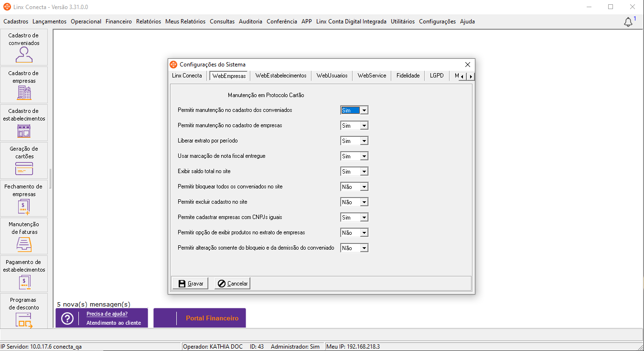The height and width of the screenshot is (351, 644).
Task: Click the Linx Conecta logo in title bar
Action: tap(7, 7)
